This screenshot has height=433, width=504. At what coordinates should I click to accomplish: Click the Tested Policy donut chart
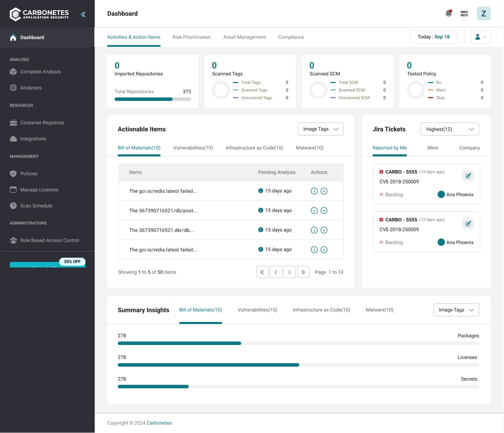click(x=416, y=90)
